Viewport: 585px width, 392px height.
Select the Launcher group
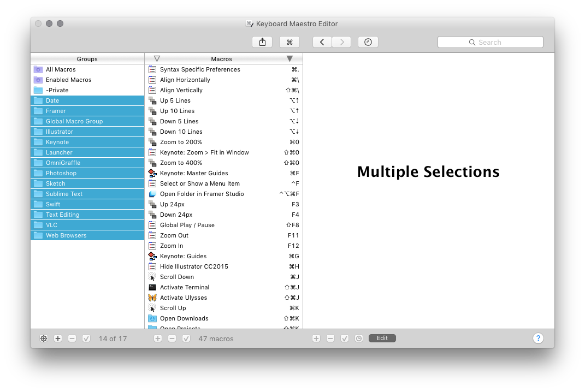click(x=87, y=152)
